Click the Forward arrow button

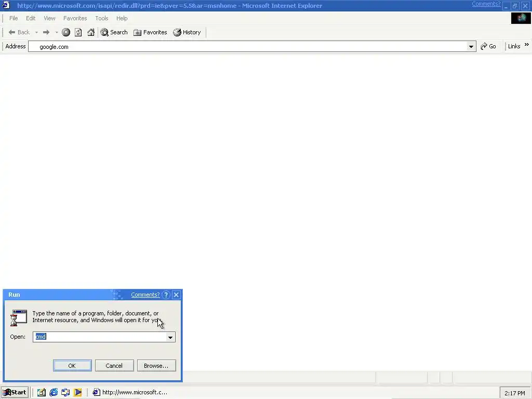point(46,32)
